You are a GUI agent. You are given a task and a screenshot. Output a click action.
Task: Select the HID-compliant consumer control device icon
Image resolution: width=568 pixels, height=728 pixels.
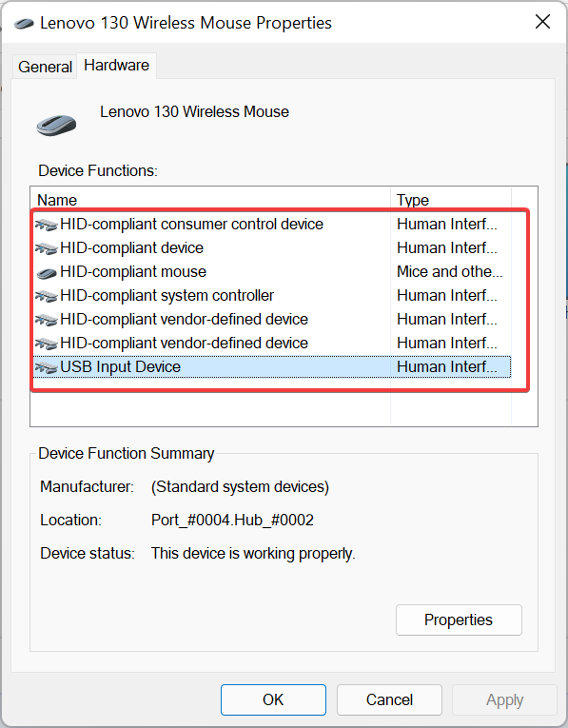[46, 226]
